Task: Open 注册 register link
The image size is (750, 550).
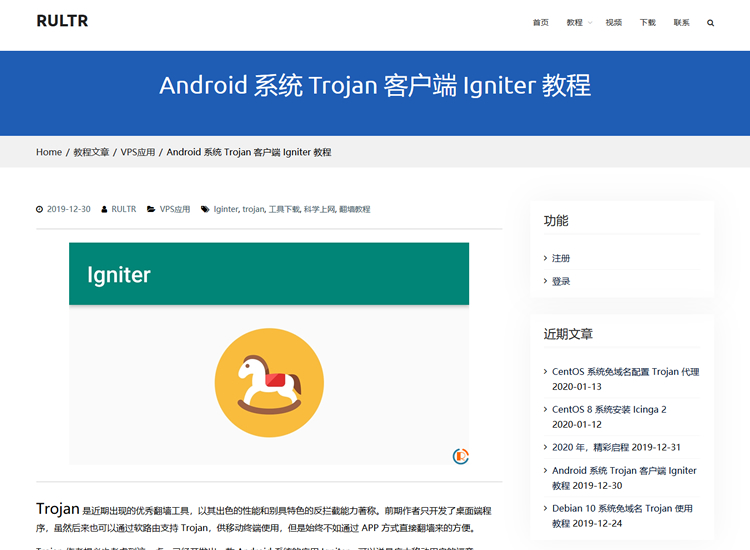Action: 561,258
